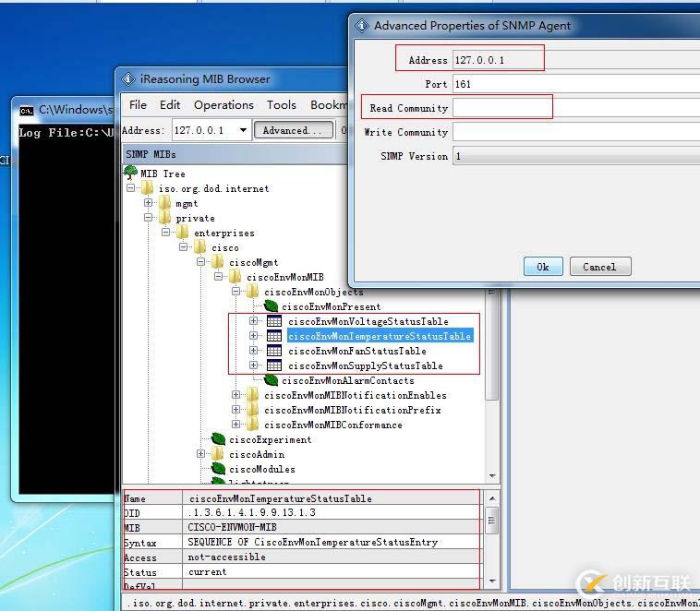The height and width of the screenshot is (611, 700).
Task: Click the ciscoAdmin folder icon
Action: coord(217,454)
